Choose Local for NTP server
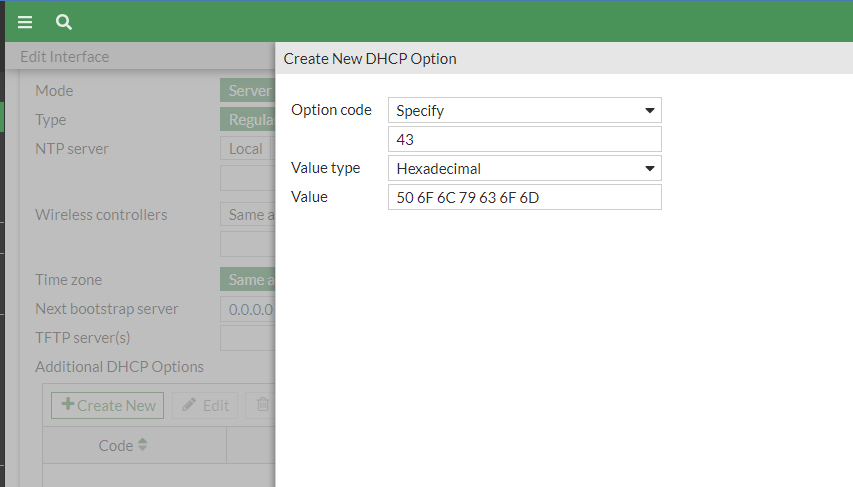The image size is (853, 487). [245, 149]
